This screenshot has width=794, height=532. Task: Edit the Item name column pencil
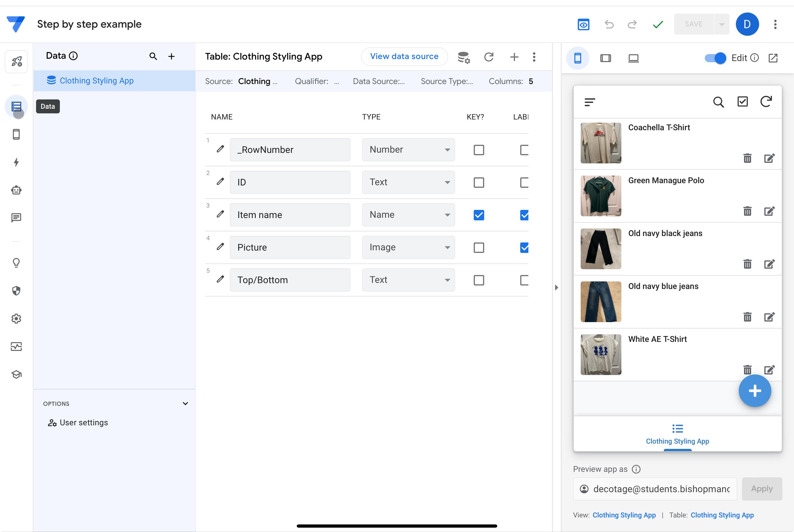[221, 214]
